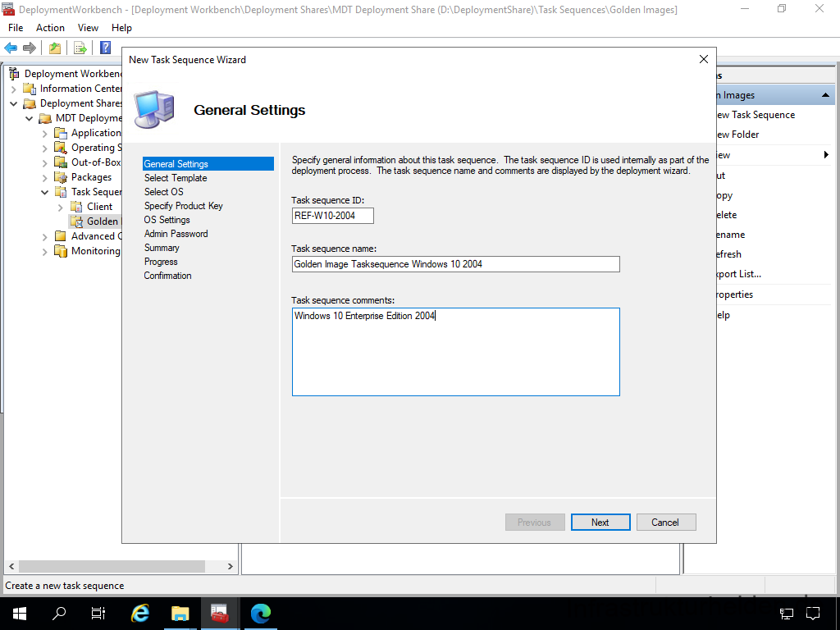
Task: Open Task View on the taskbar
Action: point(98,614)
